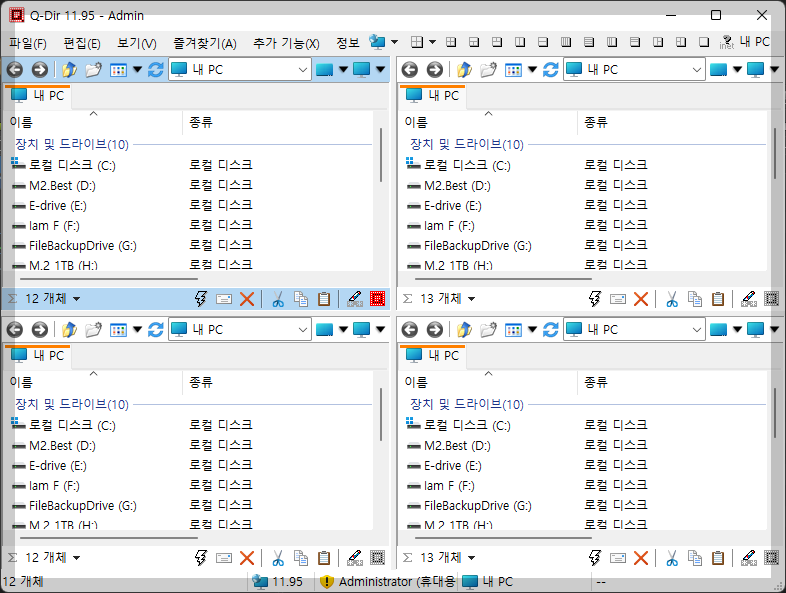Click 내 PC button at main toolbar right
Viewport: 786px width, 593px height.
click(x=754, y=42)
